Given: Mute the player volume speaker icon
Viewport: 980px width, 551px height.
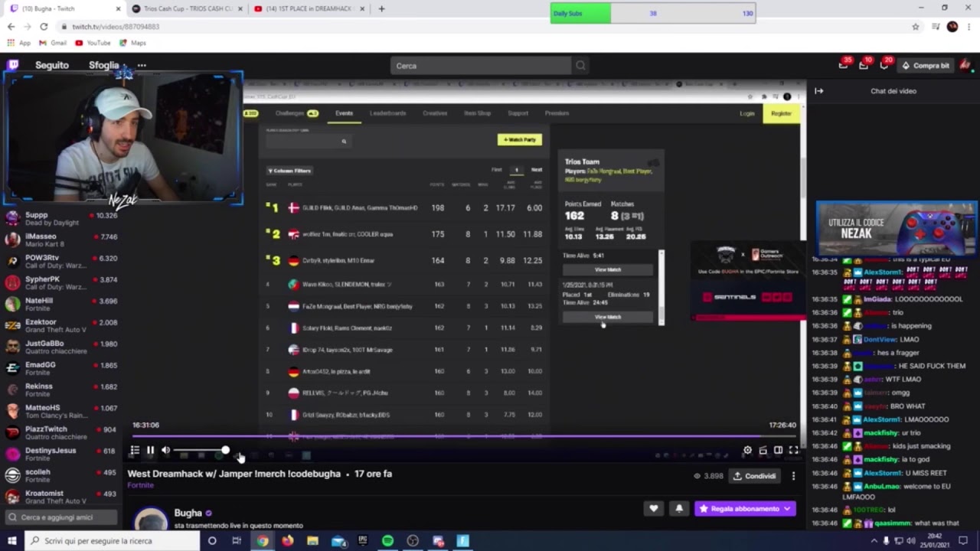Looking at the screenshot, I should (x=166, y=451).
